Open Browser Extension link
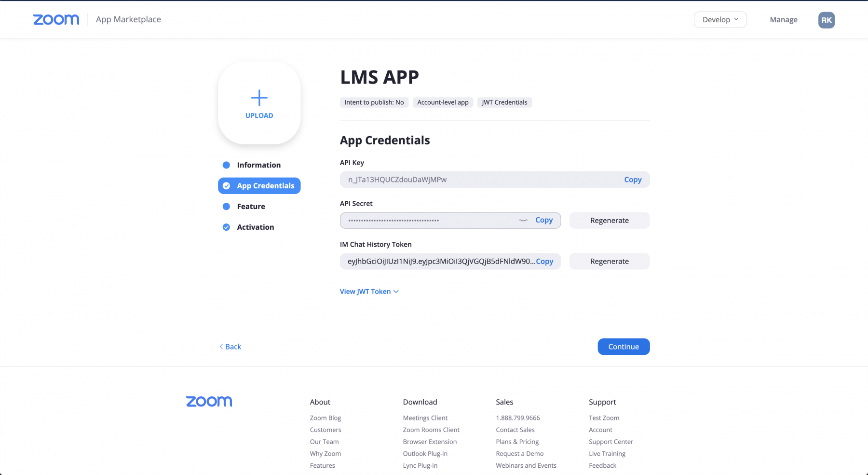Screen dimensions: 868x475 [x=430, y=442]
